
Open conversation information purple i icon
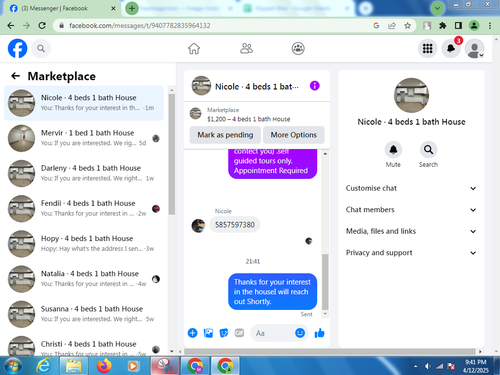tap(315, 86)
